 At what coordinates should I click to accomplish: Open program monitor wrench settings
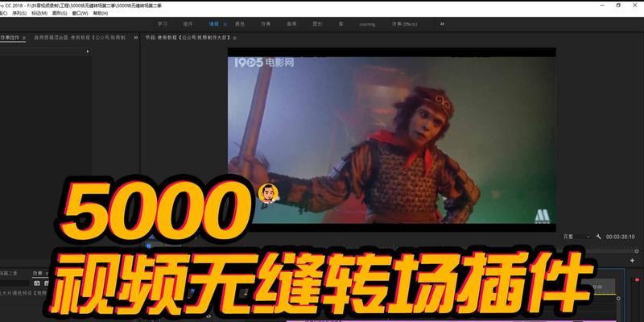(x=598, y=237)
